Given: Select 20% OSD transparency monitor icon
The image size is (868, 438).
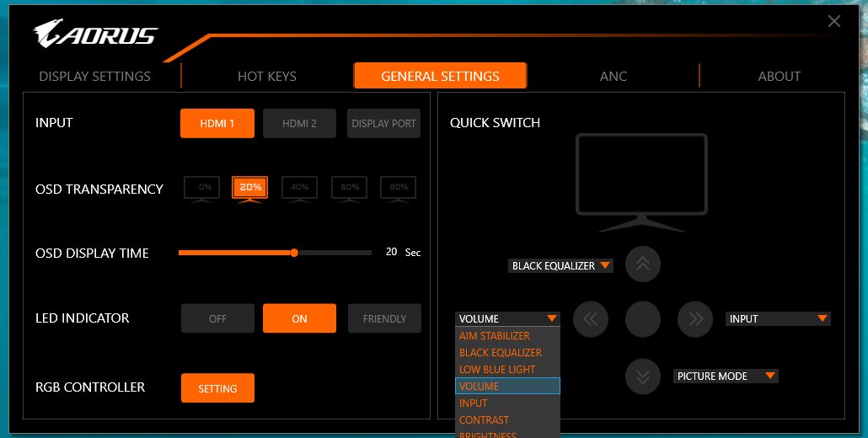Looking at the screenshot, I should pyautogui.click(x=250, y=190).
